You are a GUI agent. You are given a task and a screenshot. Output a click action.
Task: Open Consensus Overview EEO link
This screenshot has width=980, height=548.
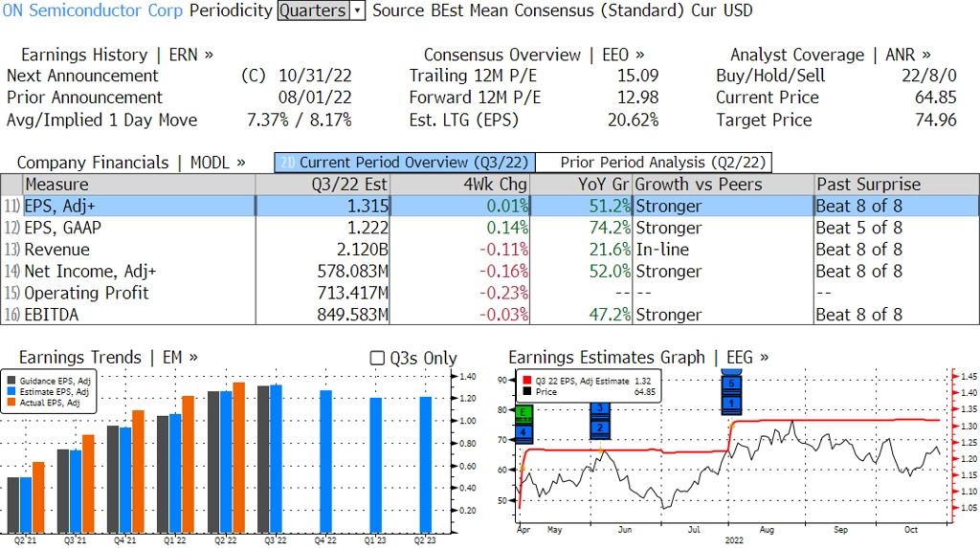pos(534,55)
